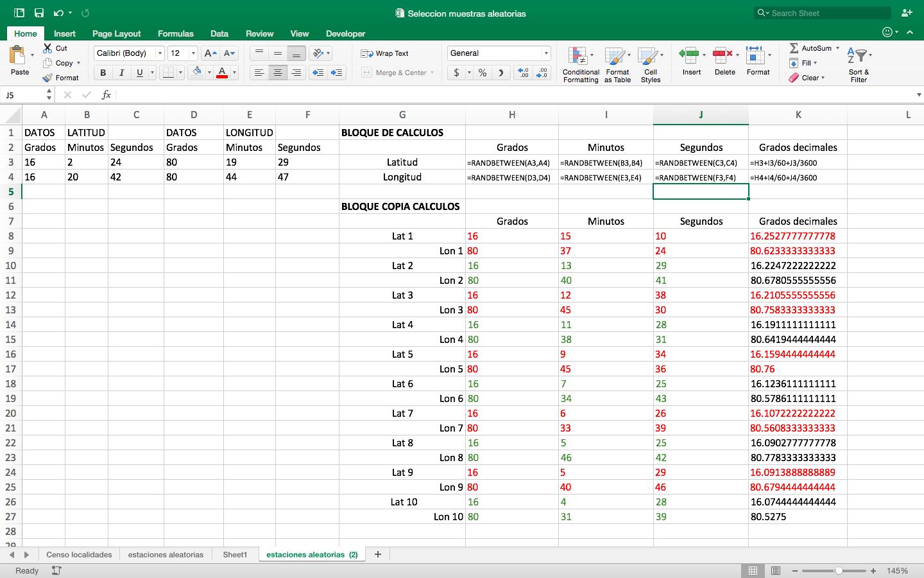
Task: Toggle underline formatting
Action: click(x=139, y=73)
